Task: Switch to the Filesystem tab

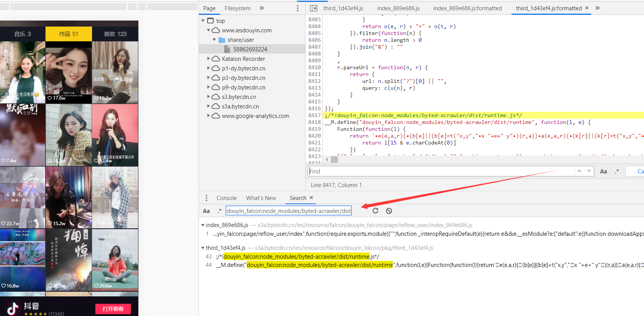Action: pyautogui.click(x=237, y=8)
